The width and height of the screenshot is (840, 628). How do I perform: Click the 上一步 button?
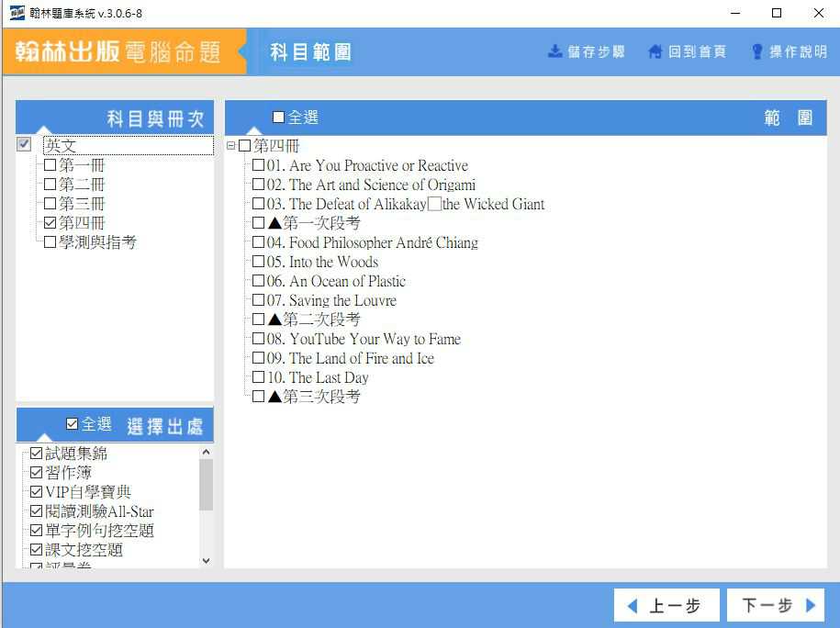pyautogui.click(x=666, y=605)
